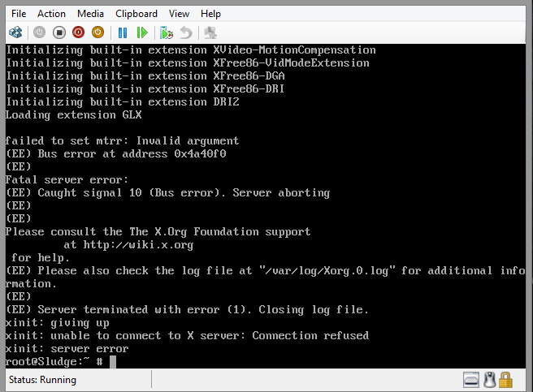Open the Clipboard menu
This screenshot has width=533, height=392.
point(136,14)
